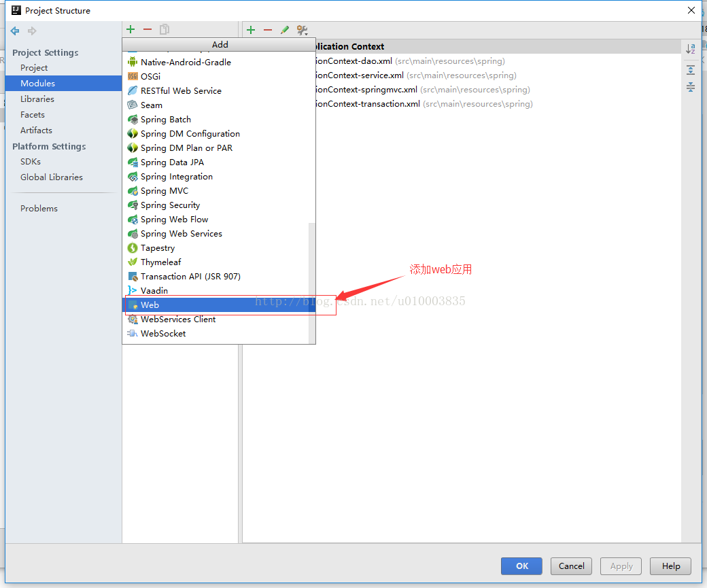Select Native-Android-Gradle from Add list

(x=219, y=63)
